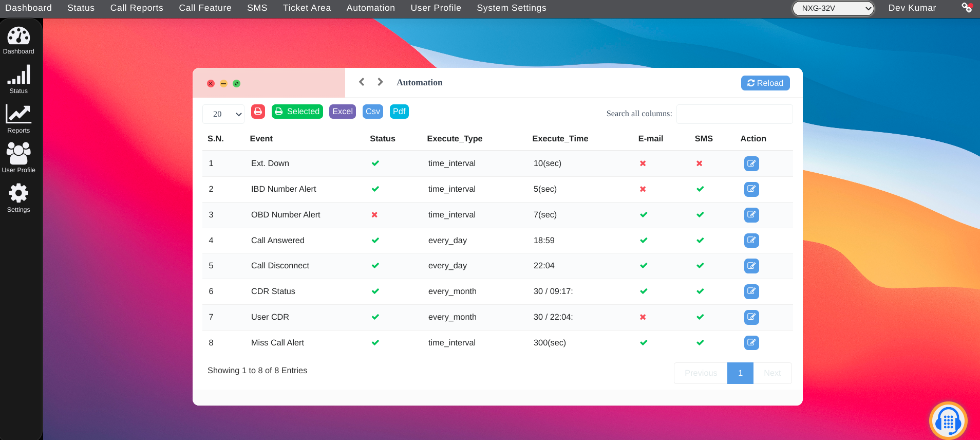The height and width of the screenshot is (440, 980).
Task: Click the 'Miss Call Alert' event cell
Action: (x=277, y=342)
